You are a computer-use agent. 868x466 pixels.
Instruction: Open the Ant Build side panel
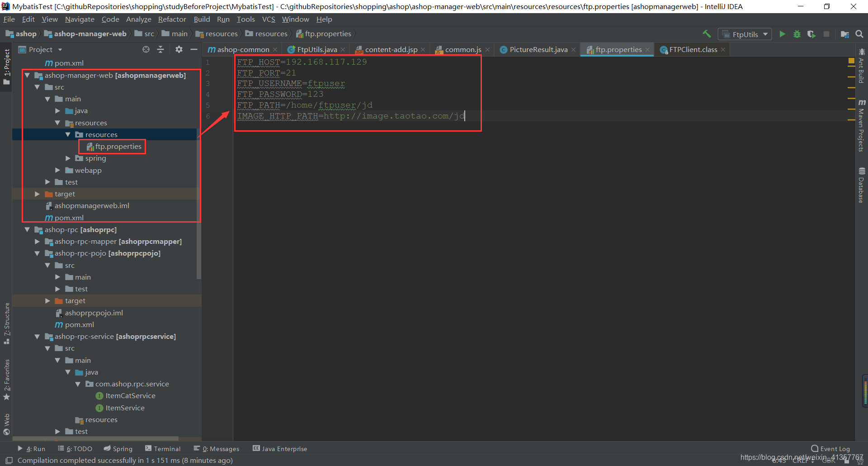tap(862, 66)
